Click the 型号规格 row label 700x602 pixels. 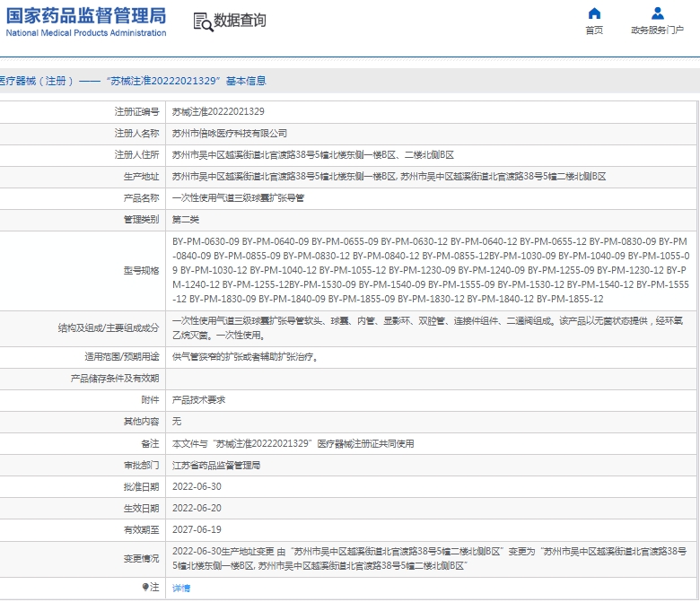141,270
